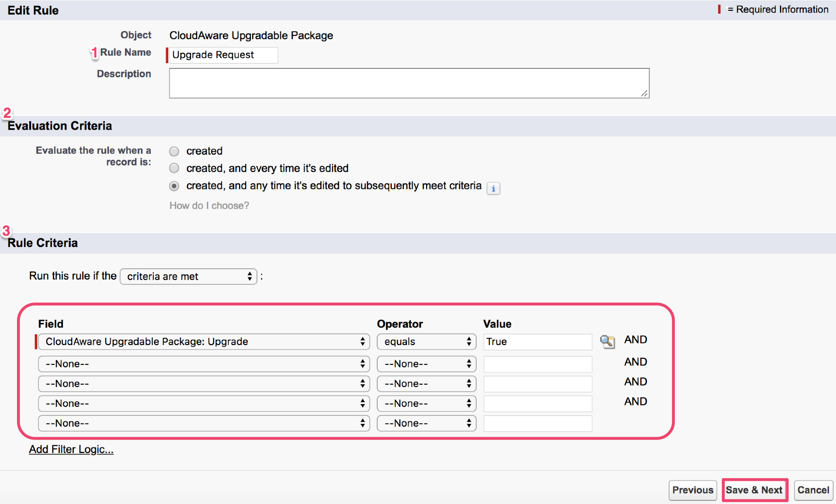Click the empty Value field in second row
The height and width of the screenshot is (504, 836).
click(538, 364)
